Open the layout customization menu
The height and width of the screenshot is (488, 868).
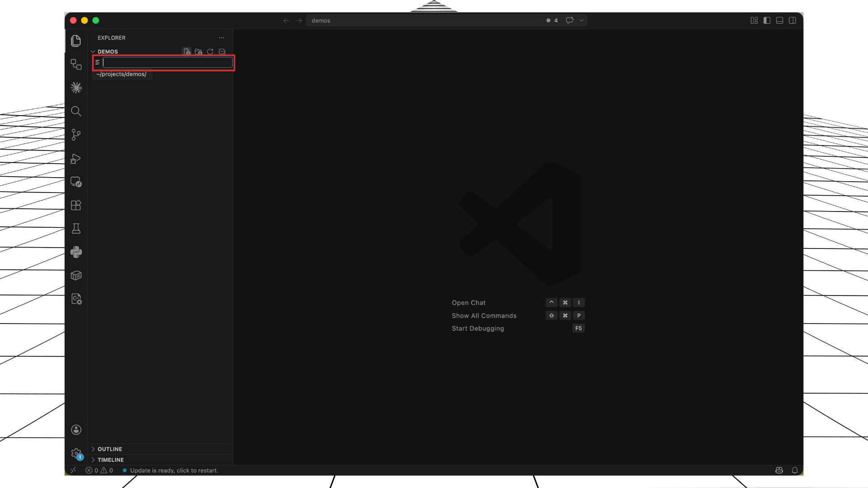(754, 20)
